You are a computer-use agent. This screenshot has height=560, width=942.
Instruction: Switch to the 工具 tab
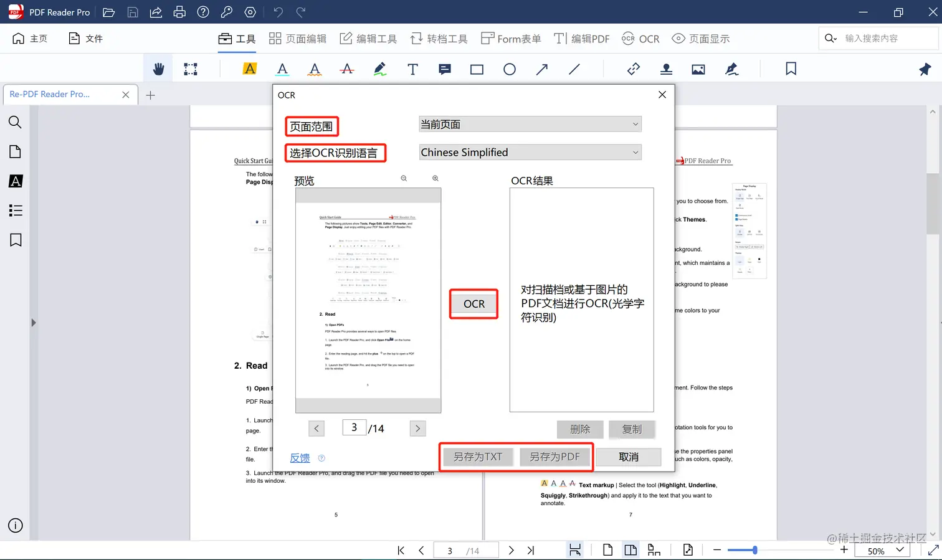[237, 39]
